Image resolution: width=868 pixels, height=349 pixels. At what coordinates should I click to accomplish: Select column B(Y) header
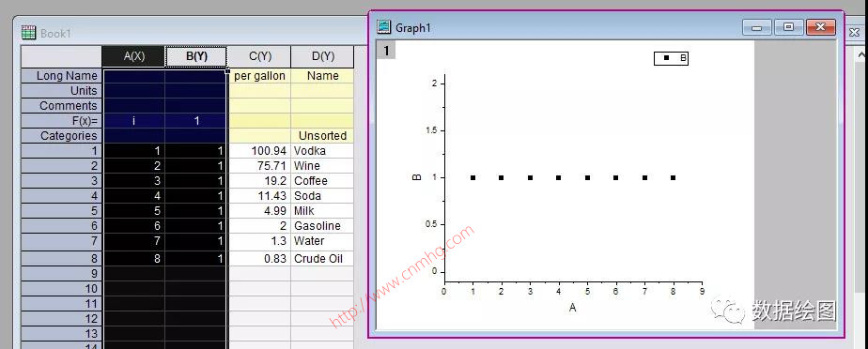pyautogui.click(x=196, y=56)
